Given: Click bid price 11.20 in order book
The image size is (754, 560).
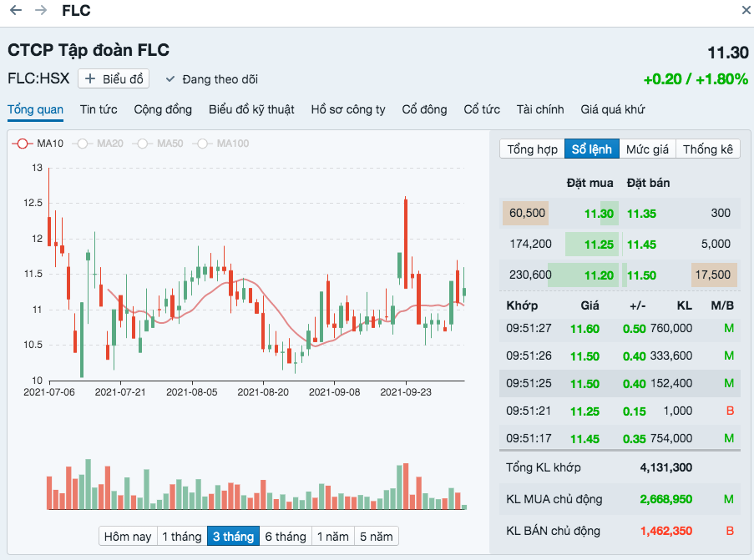Looking at the screenshot, I should pyautogui.click(x=600, y=275).
